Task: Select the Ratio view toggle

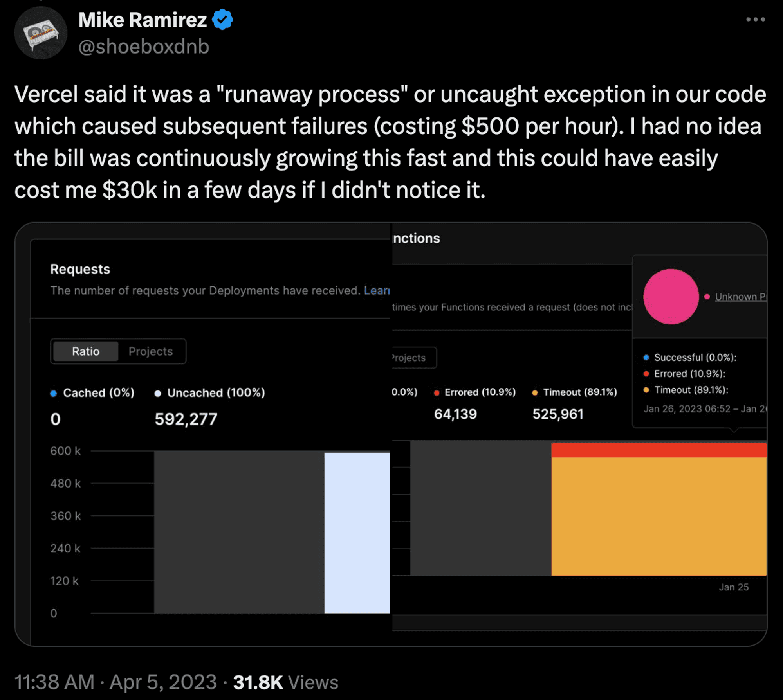Action: [86, 351]
